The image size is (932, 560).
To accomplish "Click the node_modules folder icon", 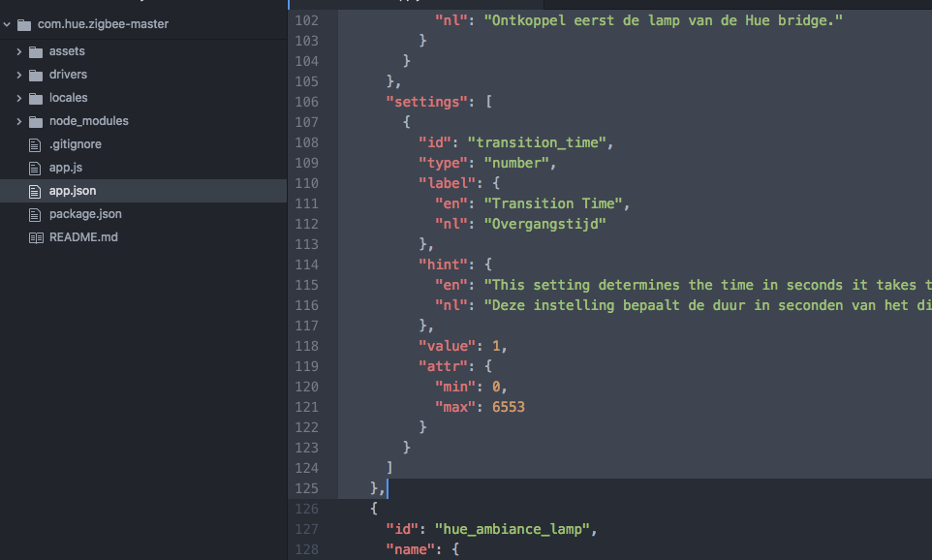I will coord(36,121).
